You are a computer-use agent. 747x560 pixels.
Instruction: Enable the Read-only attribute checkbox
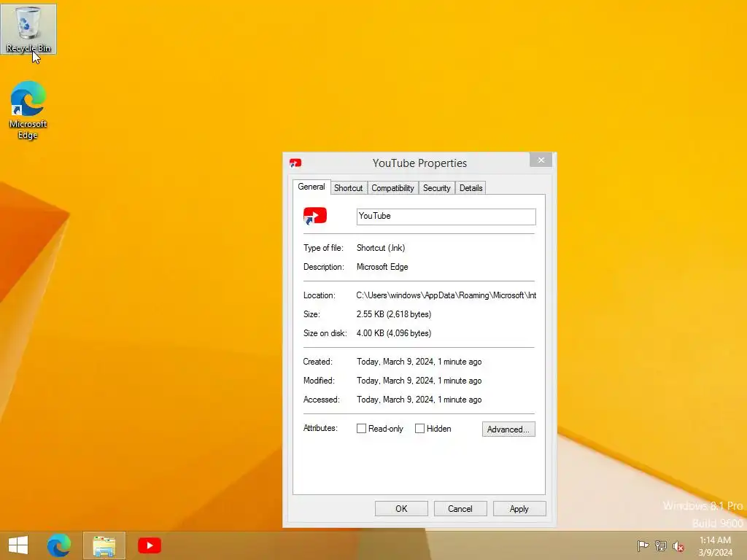(x=362, y=429)
